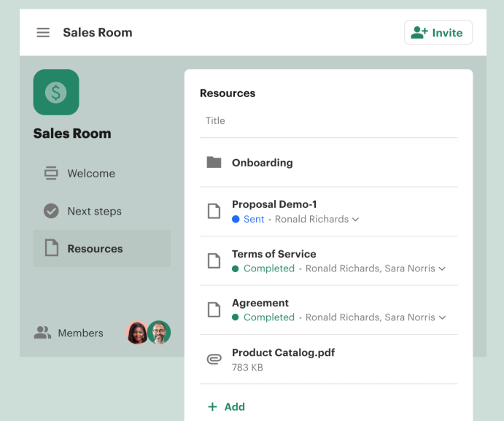Click the Members people icon

click(x=42, y=333)
